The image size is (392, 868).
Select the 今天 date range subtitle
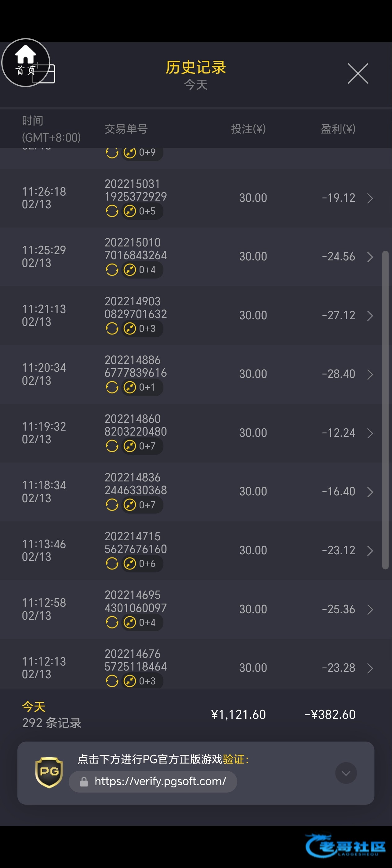pos(196,85)
